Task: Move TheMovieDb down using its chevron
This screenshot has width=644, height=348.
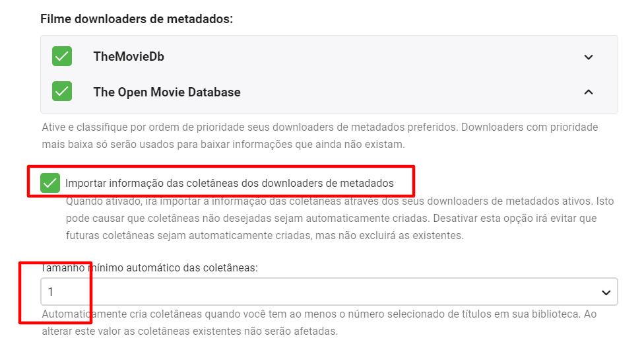Action: pyautogui.click(x=589, y=57)
